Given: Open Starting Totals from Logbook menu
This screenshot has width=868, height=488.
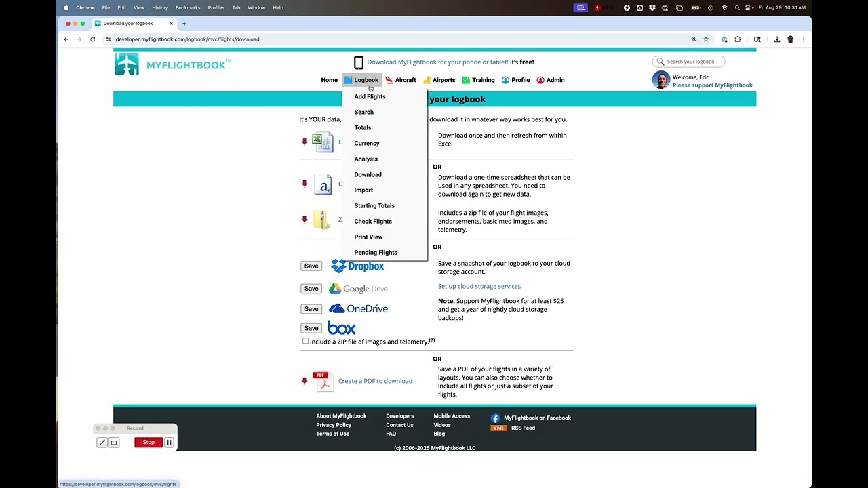Looking at the screenshot, I should (x=374, y=205).
